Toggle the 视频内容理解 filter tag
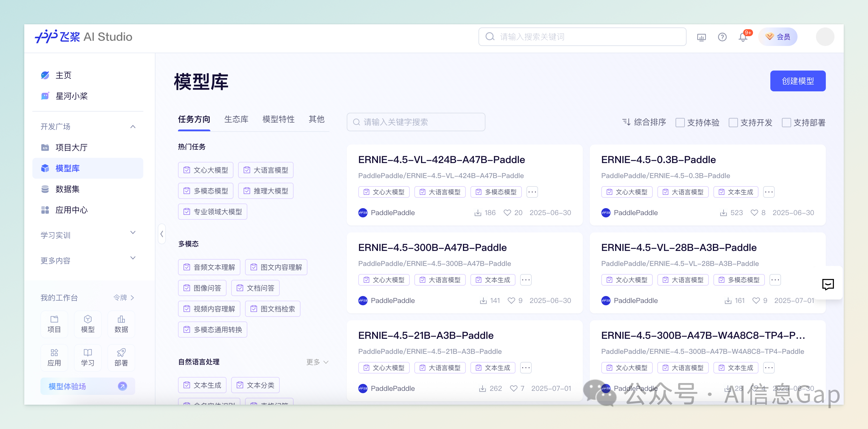 pos(209,309)
